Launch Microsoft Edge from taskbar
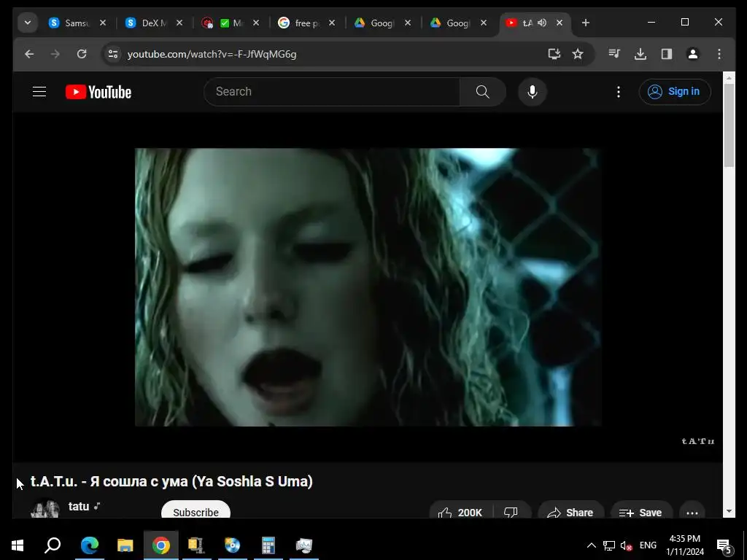Image resolution: width=747 pixels, height=560 pixels. (89, 545)
